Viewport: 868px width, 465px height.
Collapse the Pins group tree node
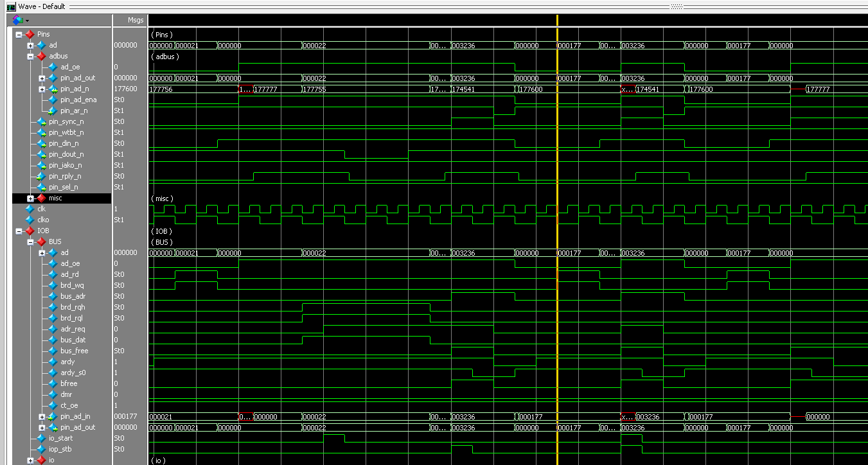click(x=19, y=35)
